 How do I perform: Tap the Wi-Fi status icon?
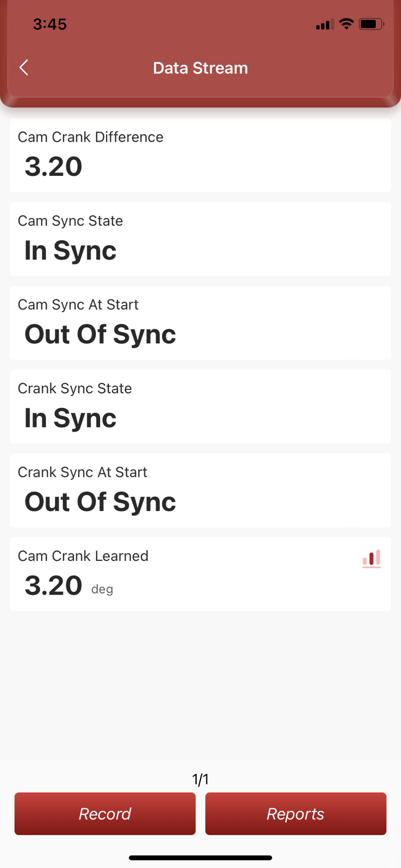[346, 24]
